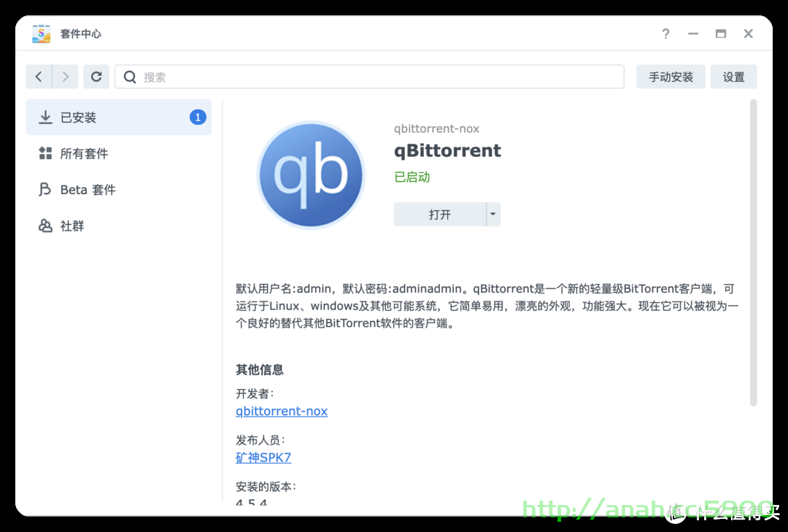Image resolution: width=788 pixels, height=532 pixels.
Task: Open the 矿神SPK7 publisher link
Action: click(263, 457)
